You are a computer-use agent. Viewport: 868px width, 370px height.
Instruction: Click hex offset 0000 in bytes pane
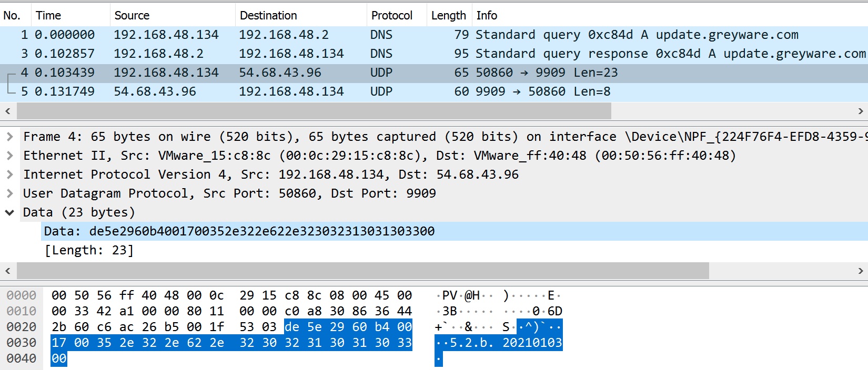coord(22,295)
